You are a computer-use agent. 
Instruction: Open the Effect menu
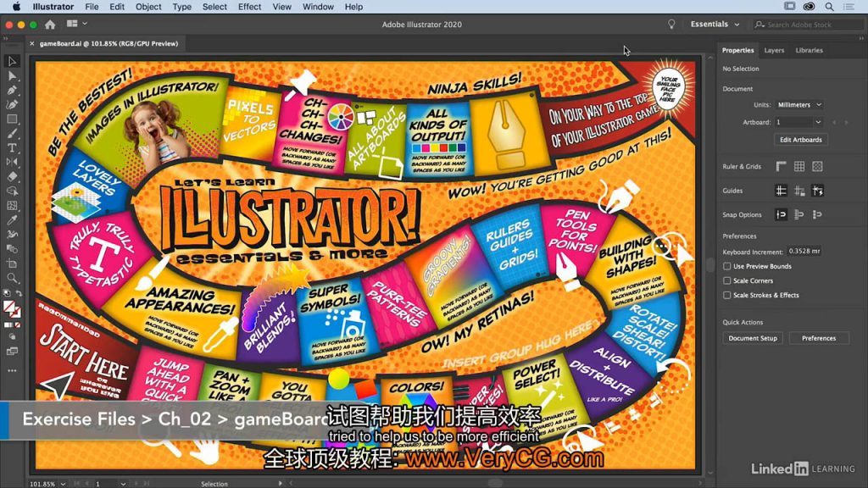[x=250, y=7]
